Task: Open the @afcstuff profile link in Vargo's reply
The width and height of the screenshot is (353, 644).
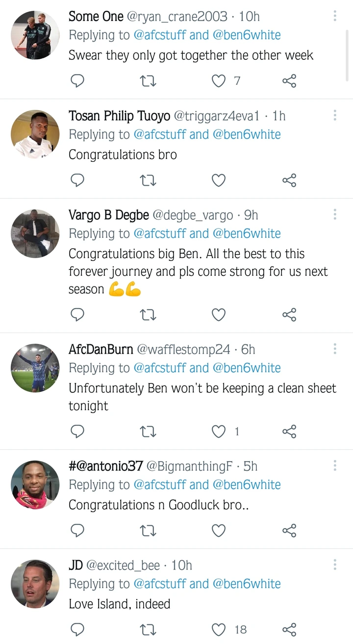Action: [159, 233]
